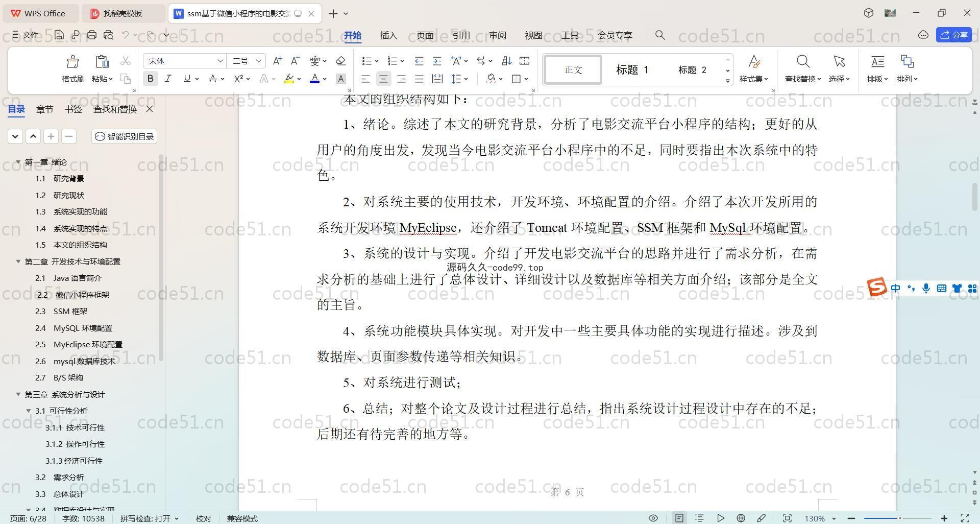Increase font size with the A+ icon
Screen dimensions: 980x524
tap(277, 61)
